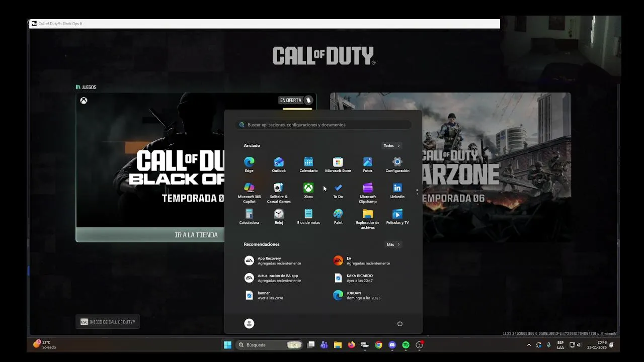Switch keyboard language ESP LAA
644x362 pixels.
560,345
